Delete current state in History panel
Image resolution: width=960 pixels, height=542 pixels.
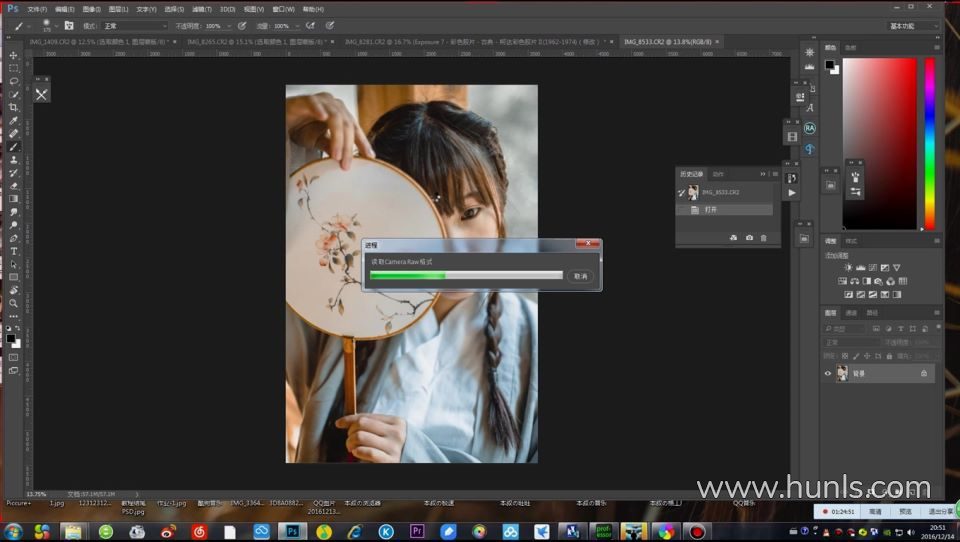(x=764, y=238)
